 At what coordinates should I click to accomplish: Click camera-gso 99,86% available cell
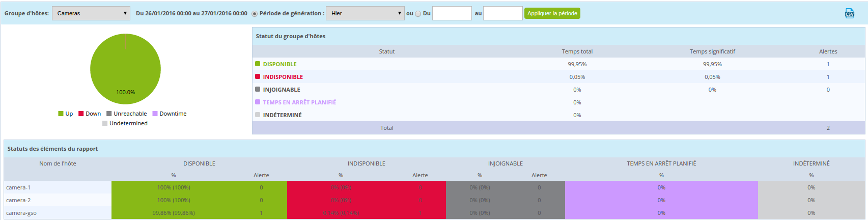174,213
